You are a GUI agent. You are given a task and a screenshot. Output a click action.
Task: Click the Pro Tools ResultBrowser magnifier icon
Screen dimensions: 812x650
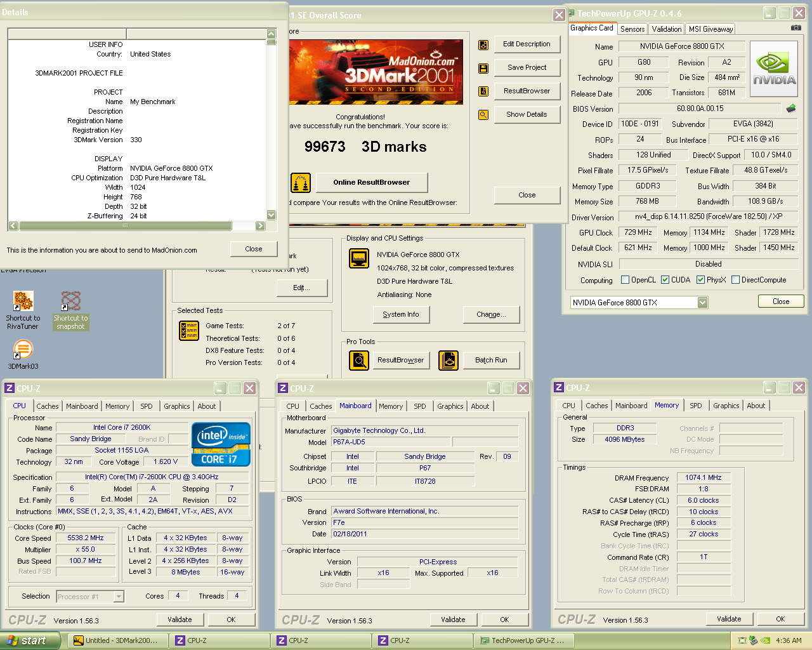click(359, 361)
